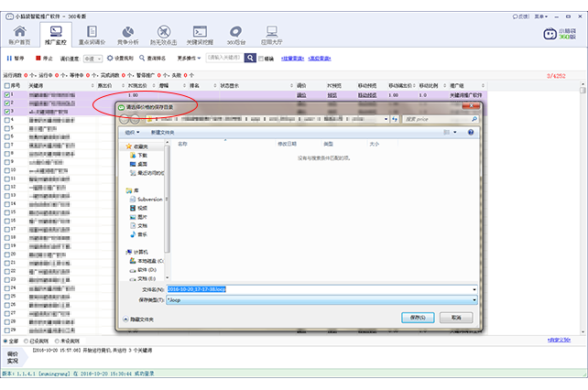Select 桌面 in the favorites list

click(141, 164)
